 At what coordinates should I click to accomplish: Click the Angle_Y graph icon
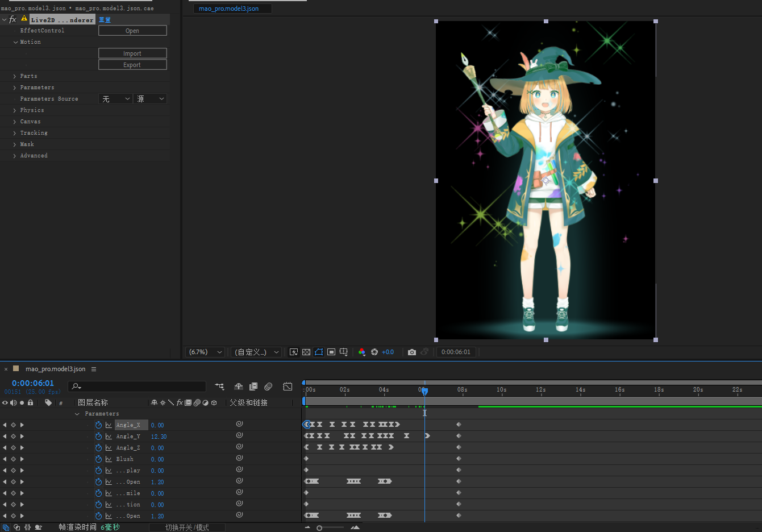click(x=109, y=437)
